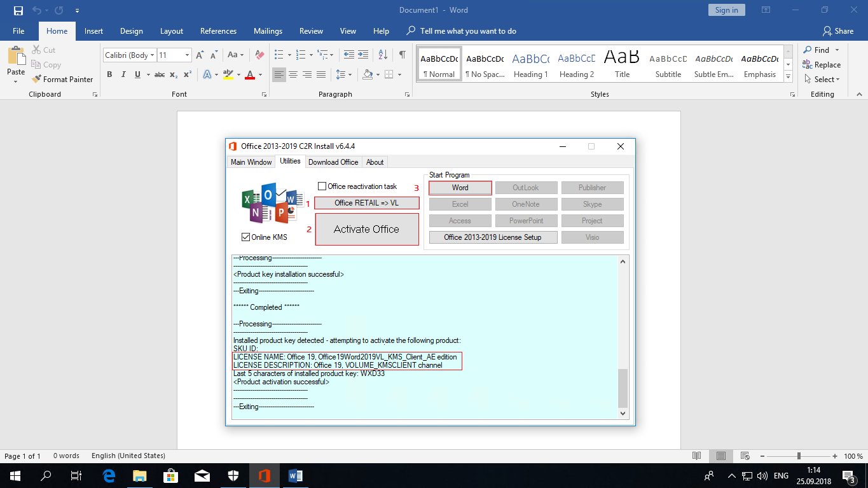Open Microsoft Edge from the taskbar
Viewport: 868px width, 488px height.
click(109, 475)
